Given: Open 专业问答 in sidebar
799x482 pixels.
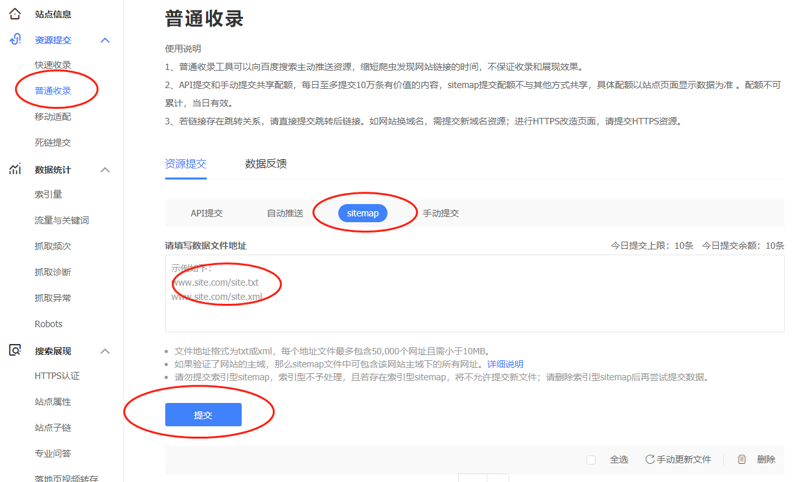Looking at the screenshot, I should click(53, 453).
